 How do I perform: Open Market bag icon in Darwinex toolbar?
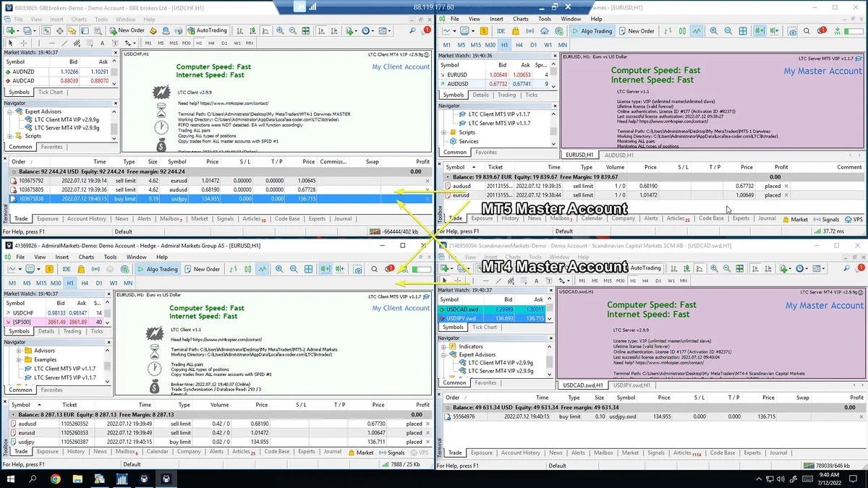[x=515, y=31]
